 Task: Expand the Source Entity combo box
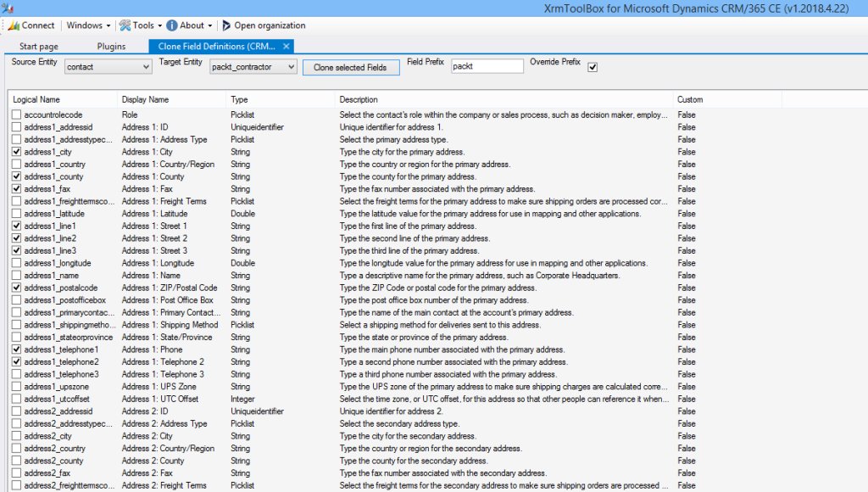[x=108, y=66]
